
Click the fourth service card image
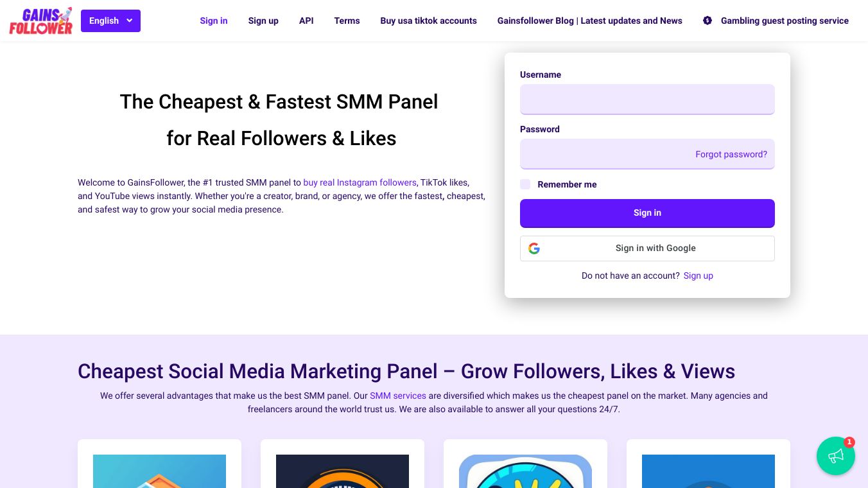708,471
